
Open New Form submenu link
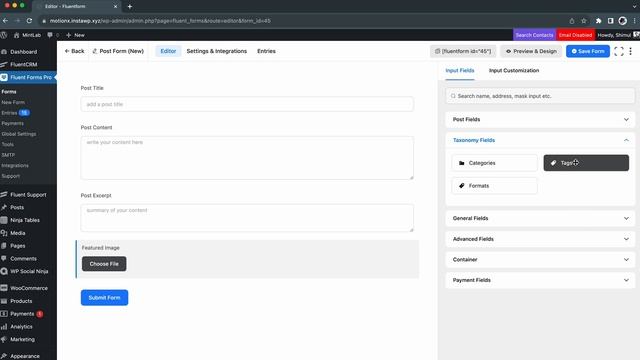pos(13,102)
